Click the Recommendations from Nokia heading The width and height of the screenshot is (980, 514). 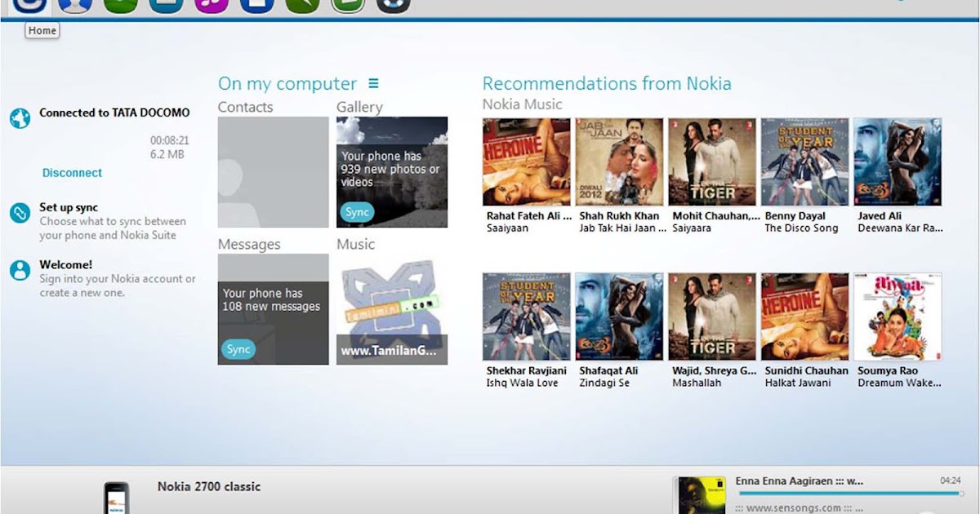tap(607, 83)
